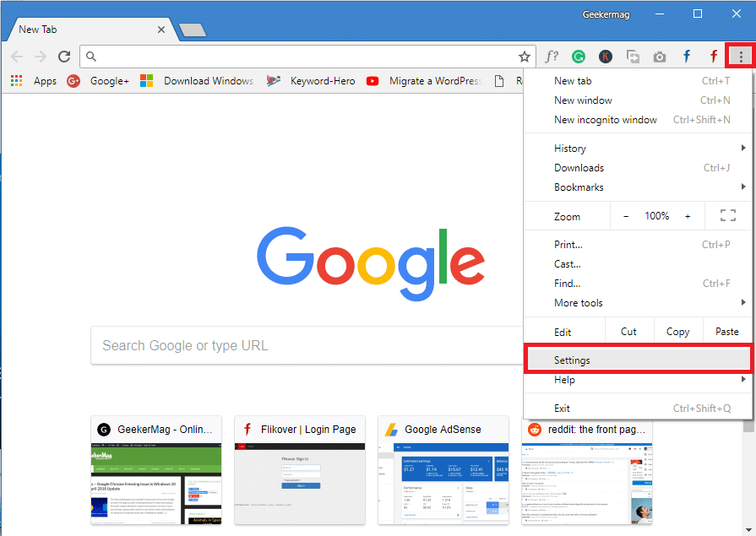Click the blue f extension icon
The height and width of the screenshot is (536, 756).
687,57
